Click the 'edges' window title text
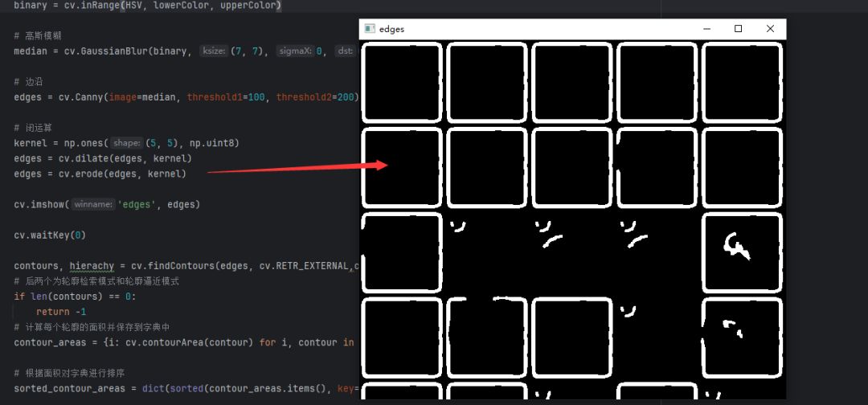 392,29
